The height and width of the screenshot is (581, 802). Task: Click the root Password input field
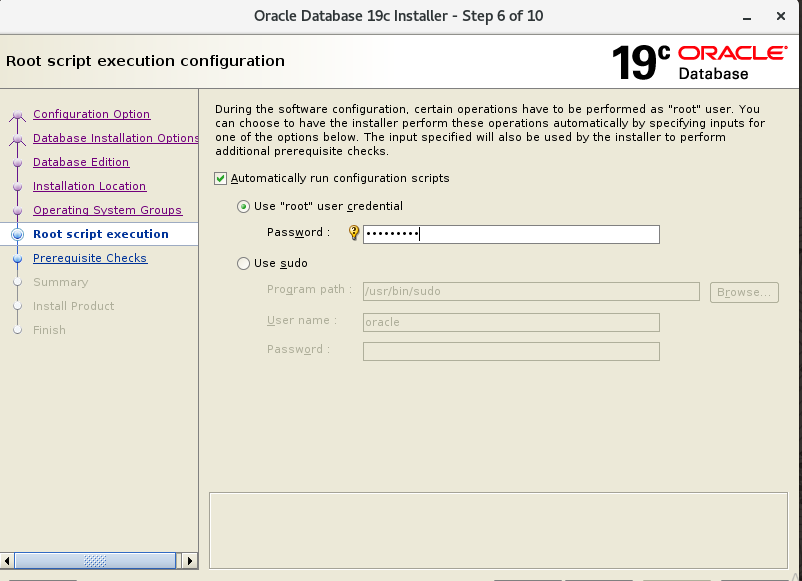coord(511,234)
